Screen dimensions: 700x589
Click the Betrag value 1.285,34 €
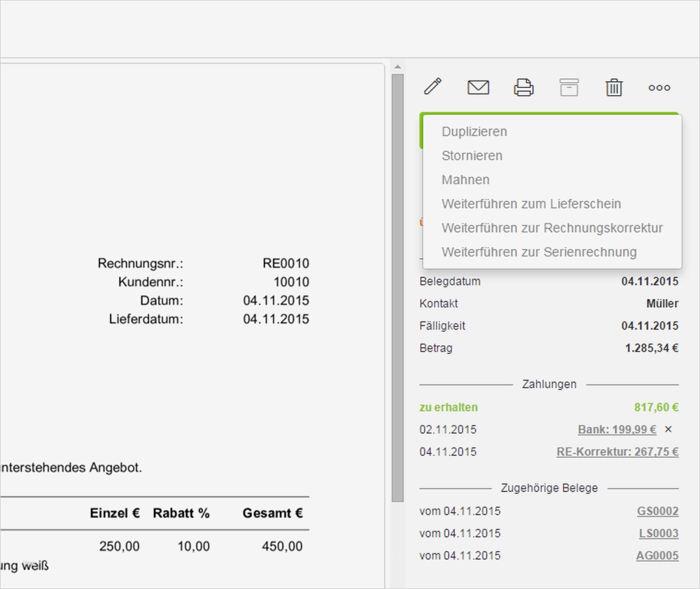[652, 348]
